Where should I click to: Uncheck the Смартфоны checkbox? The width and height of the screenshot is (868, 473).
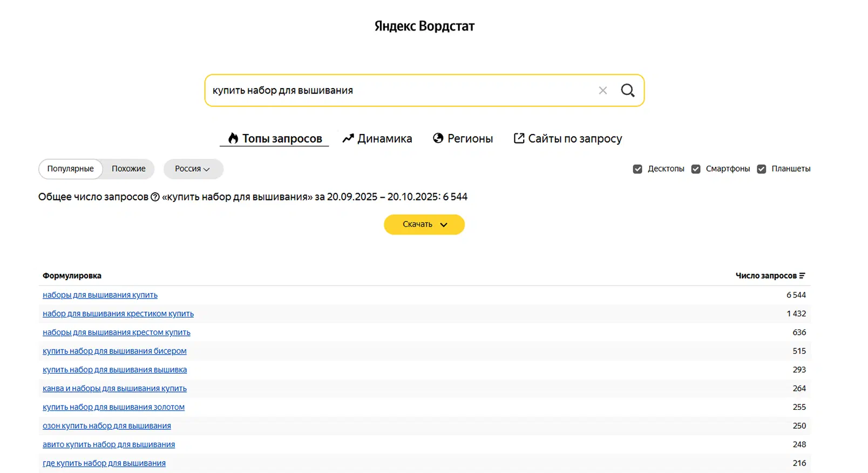tap(696, 169)
